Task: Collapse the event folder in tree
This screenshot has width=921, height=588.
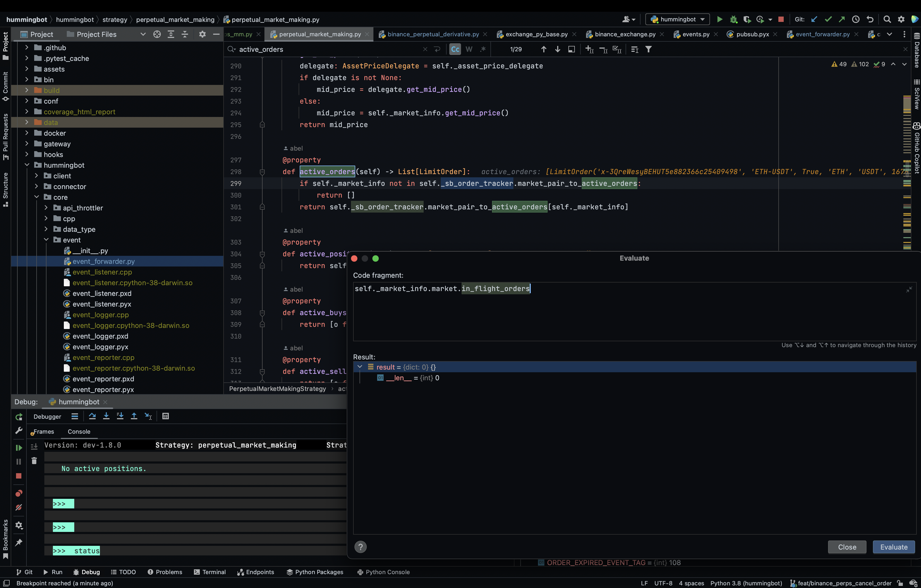Action: 46,240
